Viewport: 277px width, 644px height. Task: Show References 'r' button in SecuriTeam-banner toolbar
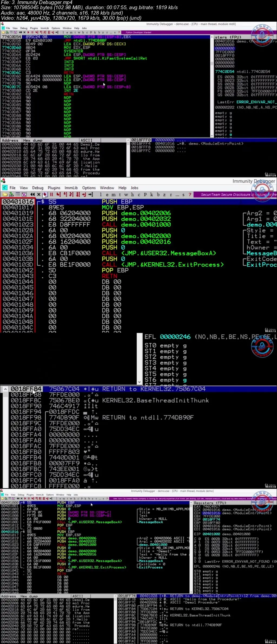click(171, 195)
